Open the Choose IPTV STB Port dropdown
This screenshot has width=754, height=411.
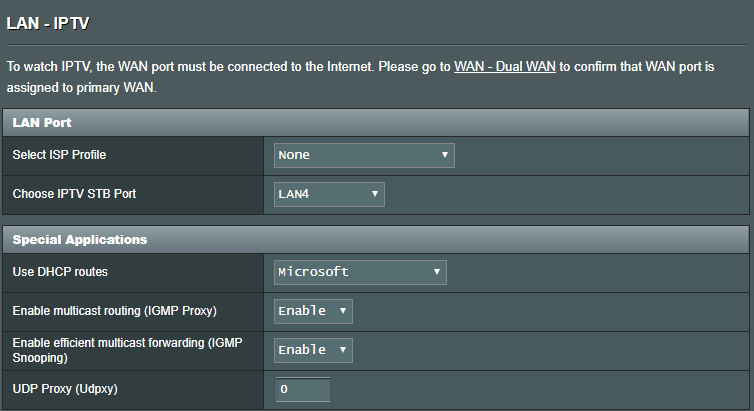tap(329, 194)
